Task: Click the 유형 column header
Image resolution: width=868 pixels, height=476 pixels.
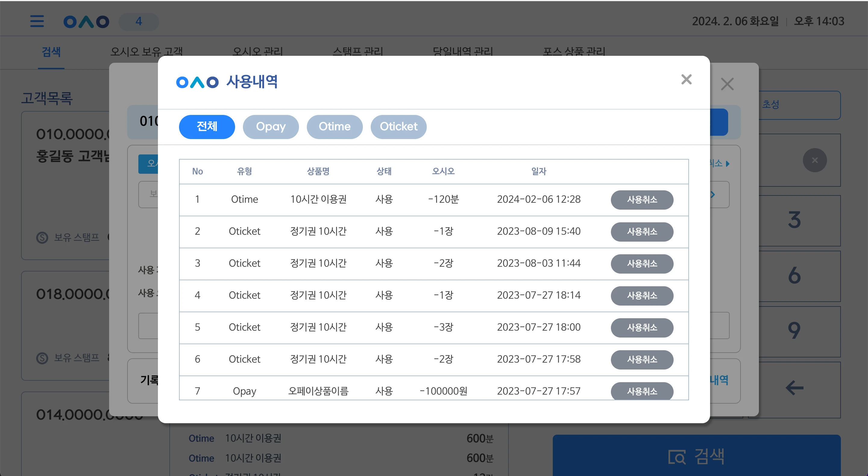Action: [244, 171]
